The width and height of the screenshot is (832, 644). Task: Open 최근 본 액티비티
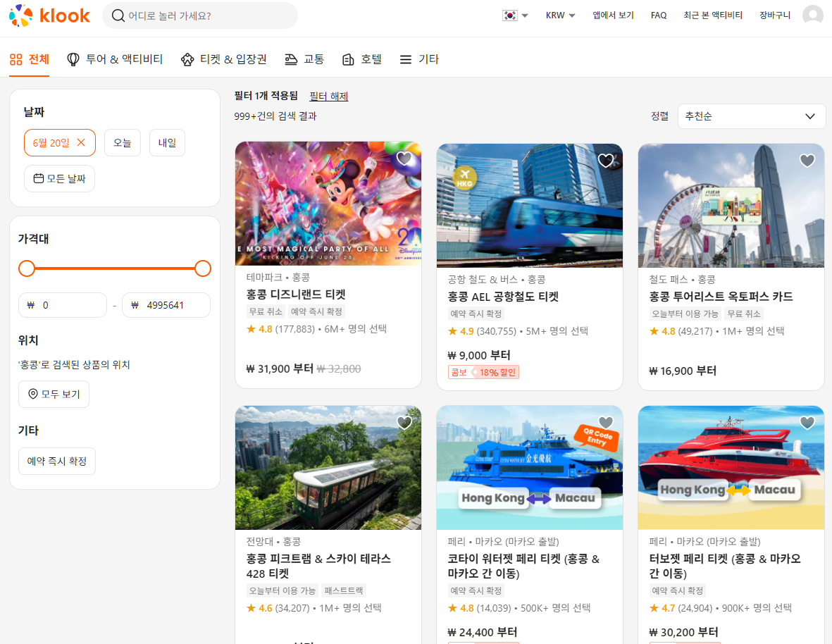(x=713, y=16)
